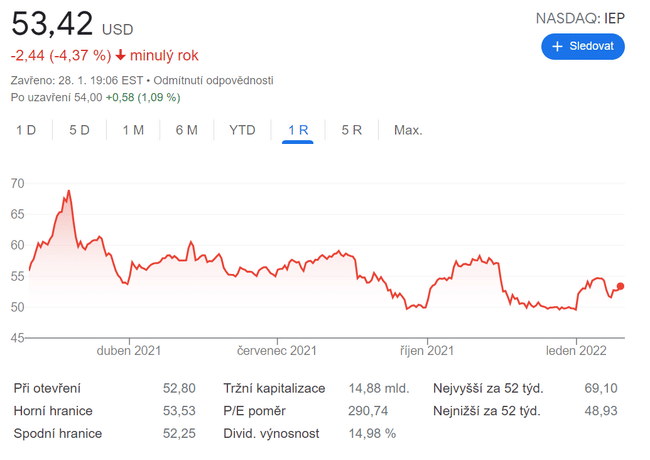Viewport: 650px width, 460px height.
Task: Click the Sledovat follow button
Action: 583,46
